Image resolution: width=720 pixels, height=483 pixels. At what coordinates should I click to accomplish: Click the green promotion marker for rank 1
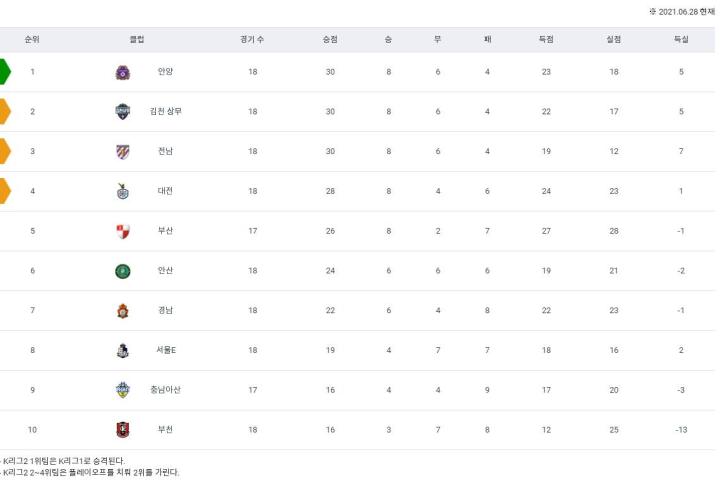[x=5, y=72]
